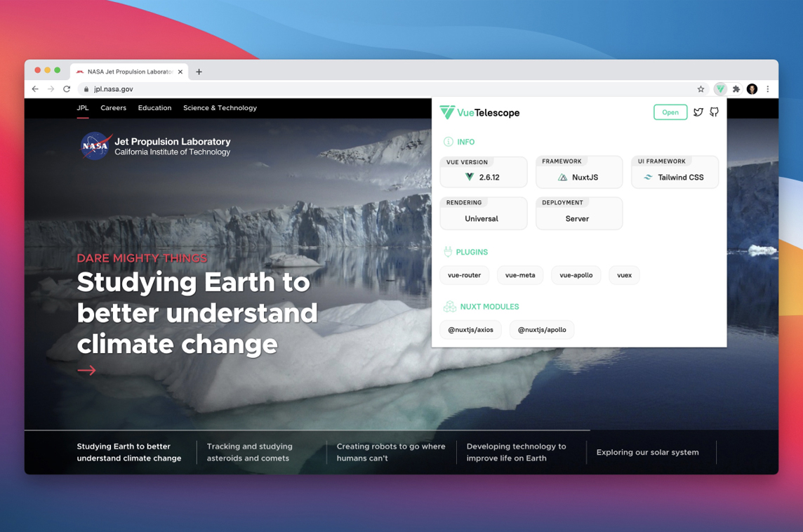Select 'Studying Earth to better understand' slide tab

coord(129,452)
